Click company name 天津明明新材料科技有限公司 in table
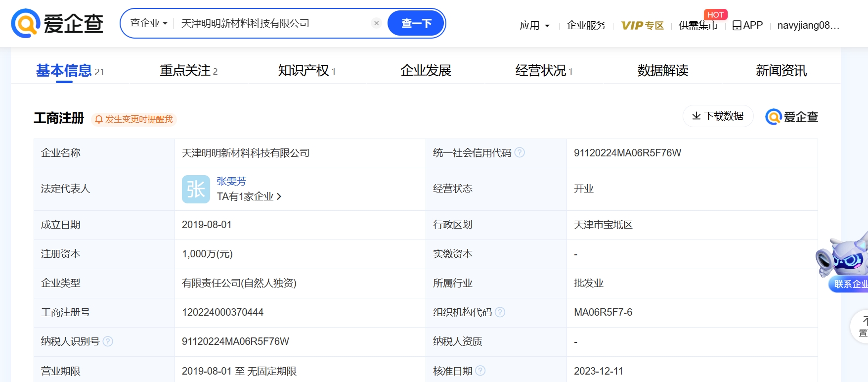The height and width of the screenshot is (382, 868). click(x=246, y=153)
